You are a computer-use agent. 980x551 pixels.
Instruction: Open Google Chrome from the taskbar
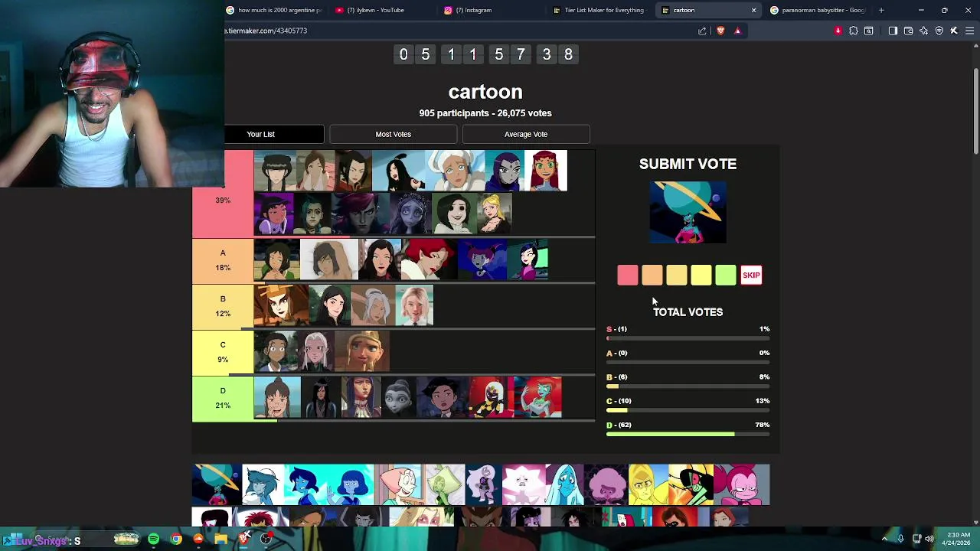(x=176, y=540)
